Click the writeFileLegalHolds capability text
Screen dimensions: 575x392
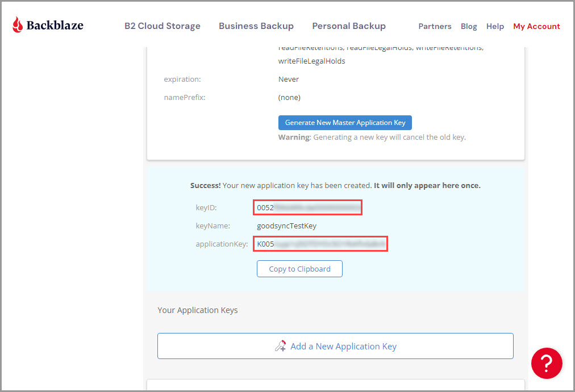[x=312, y=61]
